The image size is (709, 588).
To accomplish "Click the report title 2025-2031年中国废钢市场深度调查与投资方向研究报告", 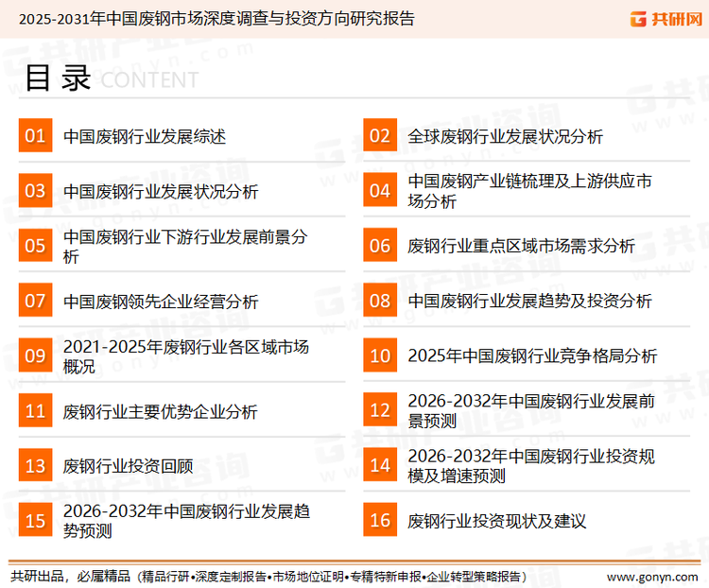I will (x=216, y=19).
